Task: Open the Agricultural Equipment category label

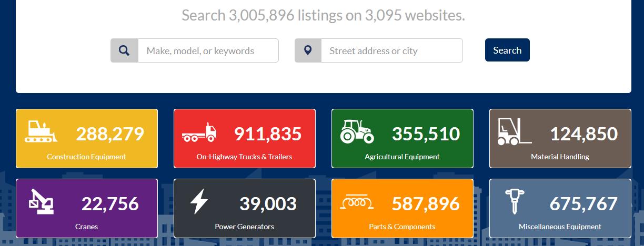Action: 402,157
